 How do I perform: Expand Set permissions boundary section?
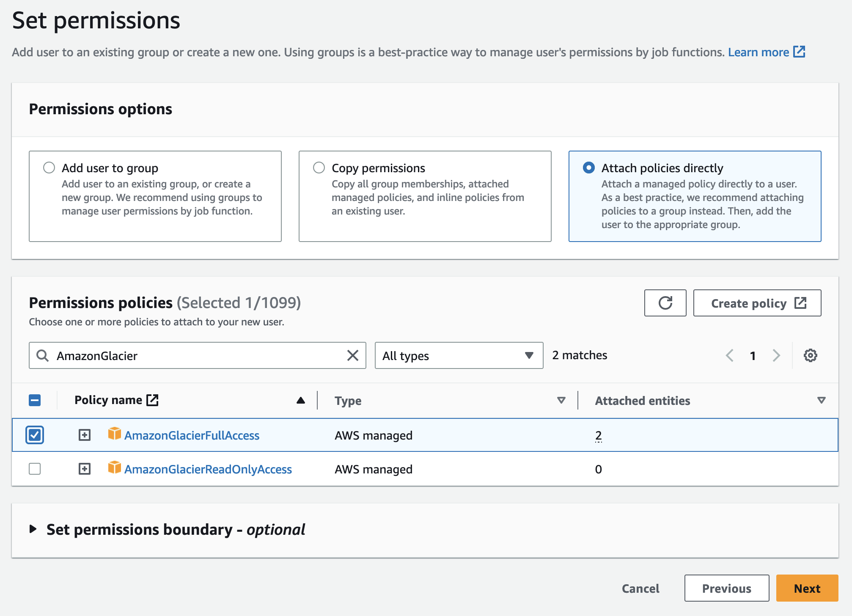(x=33, y=529)
